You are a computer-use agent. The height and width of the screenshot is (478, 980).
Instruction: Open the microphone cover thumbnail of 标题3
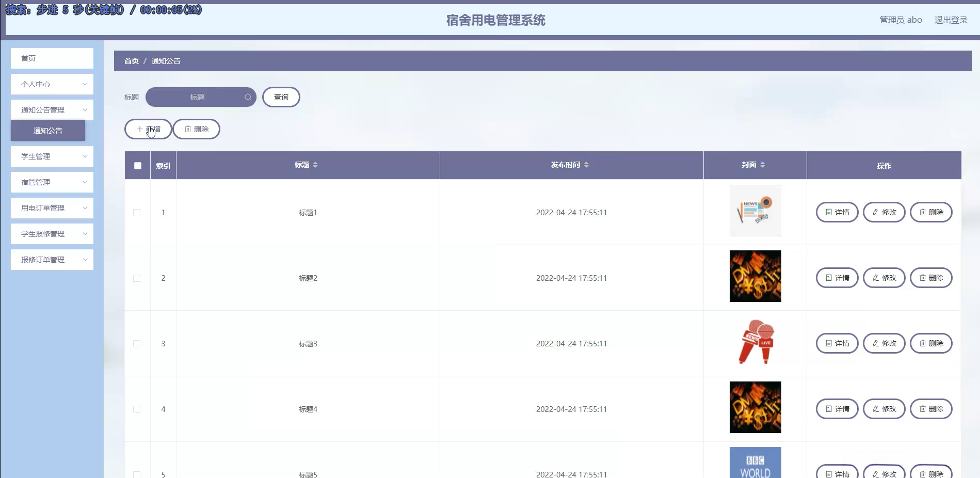click(756, 342)
